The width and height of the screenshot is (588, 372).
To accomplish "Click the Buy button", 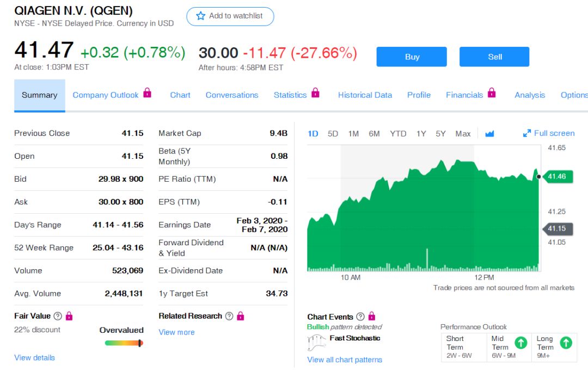I will pos(412,57).
